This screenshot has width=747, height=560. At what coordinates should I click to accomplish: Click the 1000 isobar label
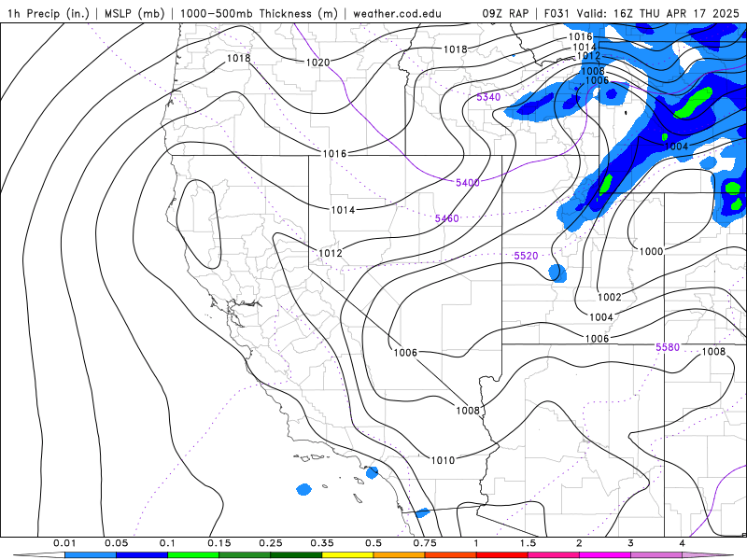pyautogui.click(x=651, y=251)
